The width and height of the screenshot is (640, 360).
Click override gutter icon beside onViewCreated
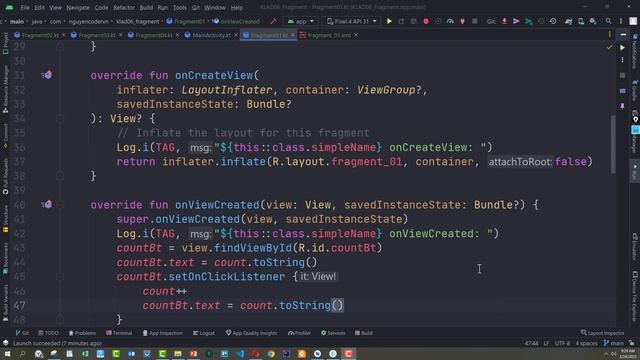pyautogui.click(x=47, y=204)
